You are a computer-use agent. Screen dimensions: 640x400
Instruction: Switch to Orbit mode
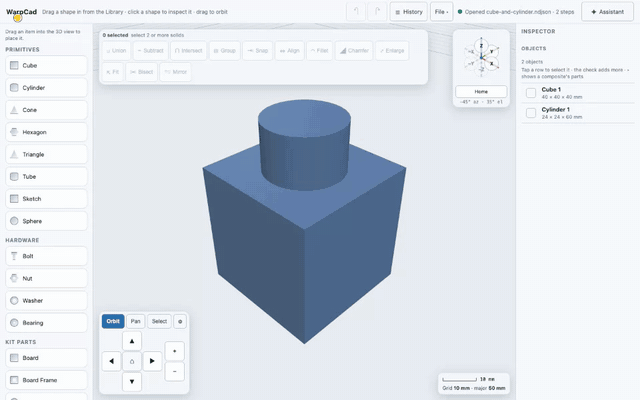pos(113,321)
